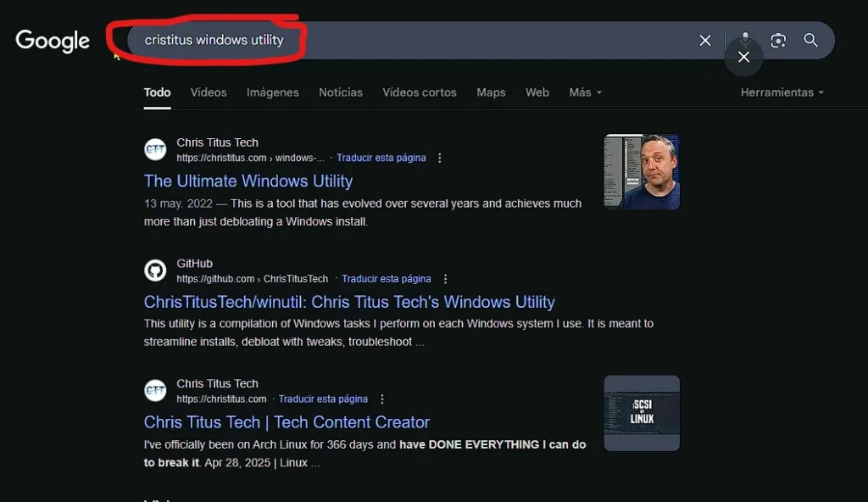Switch to the Noticias tab

[x=341, y=92]
